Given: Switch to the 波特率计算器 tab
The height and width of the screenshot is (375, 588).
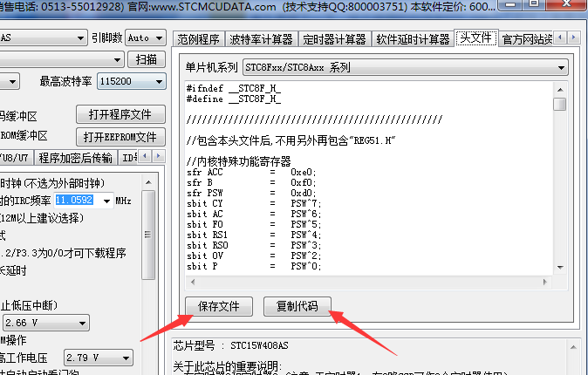Looking at the screenshot, I should 261,39.
